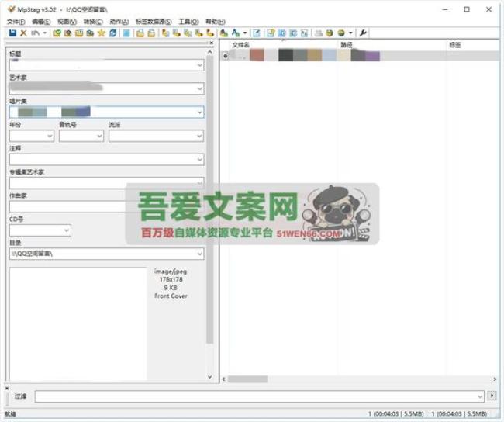
Task: Click inside the 过滤 filter input field
Action: coord(259,396)
